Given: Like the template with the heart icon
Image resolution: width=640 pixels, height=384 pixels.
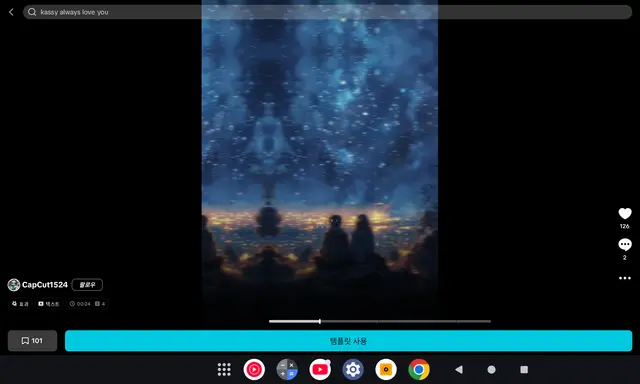Looking at the screenshot, I should 624,213.
